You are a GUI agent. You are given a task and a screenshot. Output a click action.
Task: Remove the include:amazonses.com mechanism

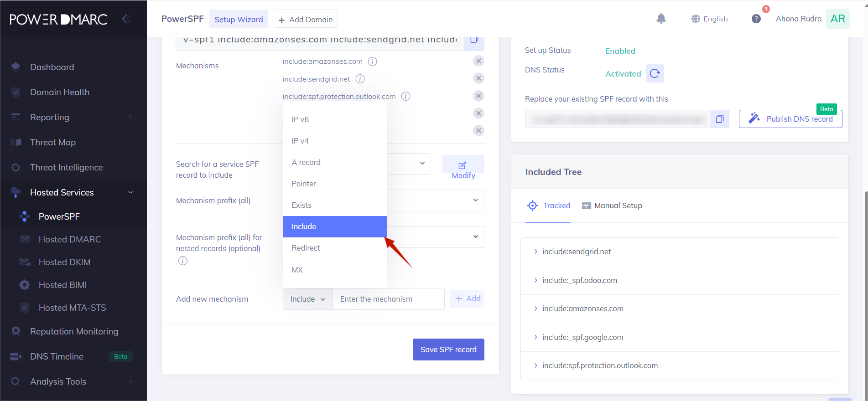coord(478,61)
